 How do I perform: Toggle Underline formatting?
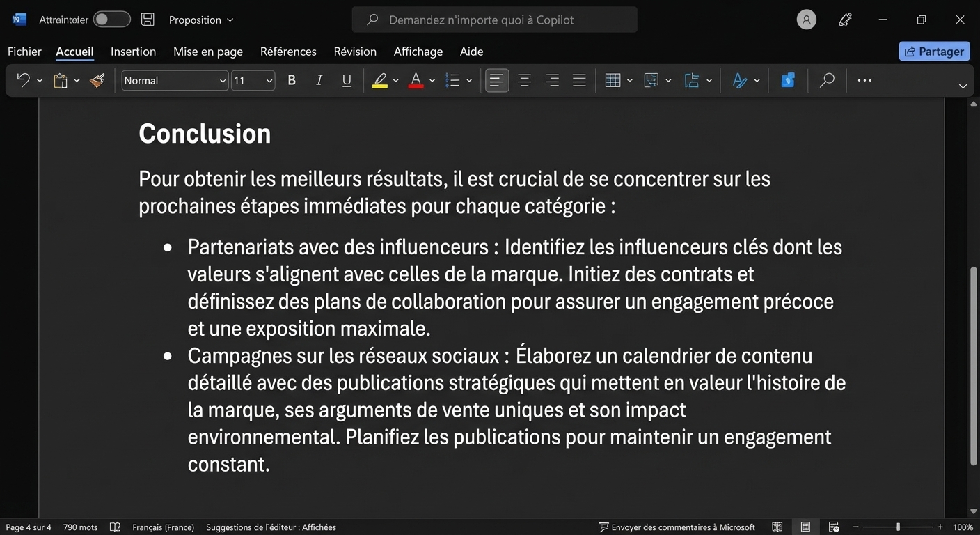(347, 81)
